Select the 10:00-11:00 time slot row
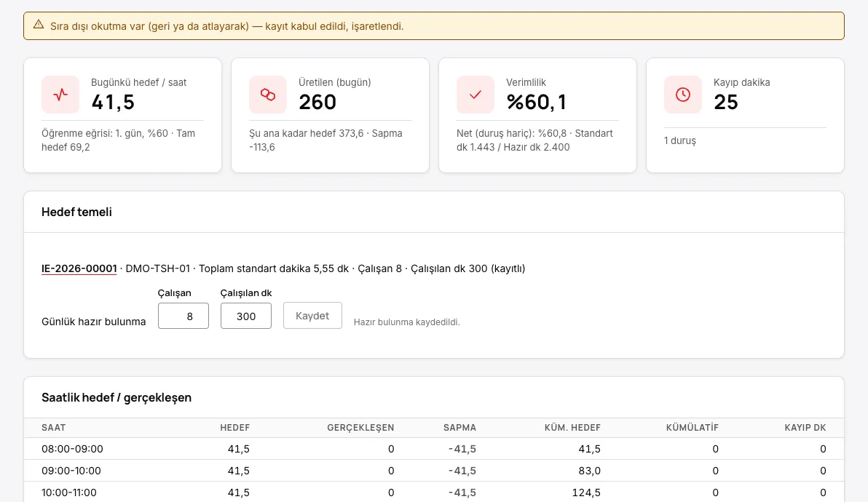868x502 pixels. (434, 492)
